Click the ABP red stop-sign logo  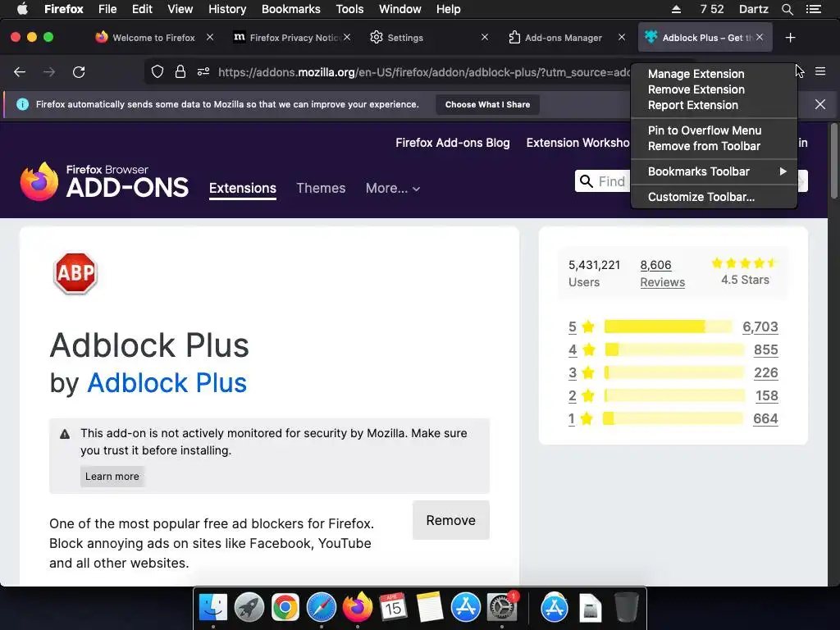pos(75,273)
